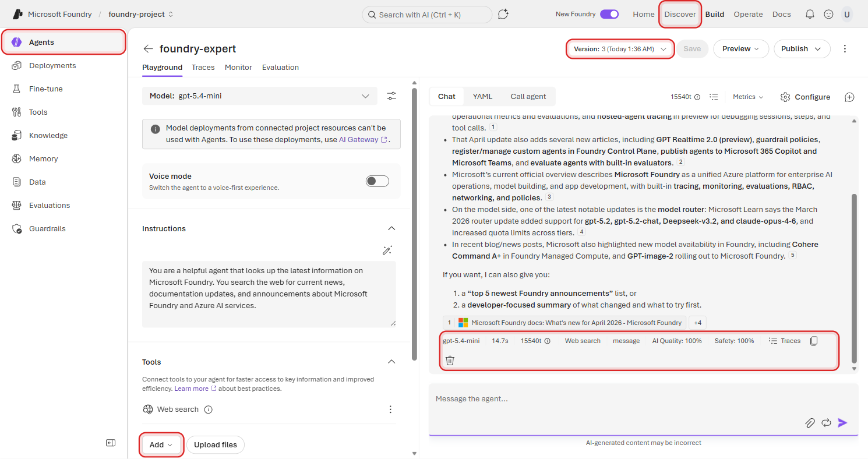Collapse the left sidebar panel icon
Image resolution: width=868 pixels, height=459 pixels.
111,443
